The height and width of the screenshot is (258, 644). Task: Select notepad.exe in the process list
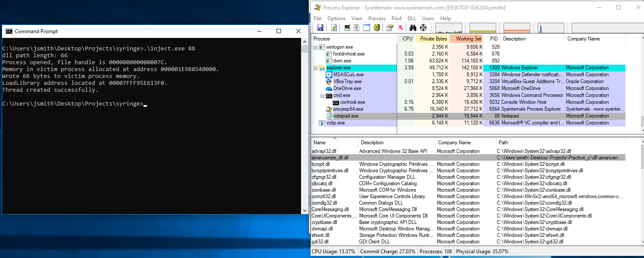click(346, 116)
